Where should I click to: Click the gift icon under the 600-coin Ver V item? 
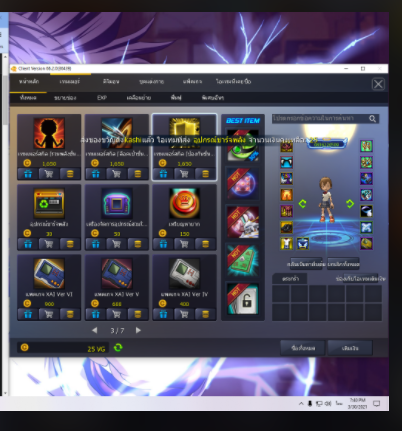pyautogui.click(x=96, y=314)
